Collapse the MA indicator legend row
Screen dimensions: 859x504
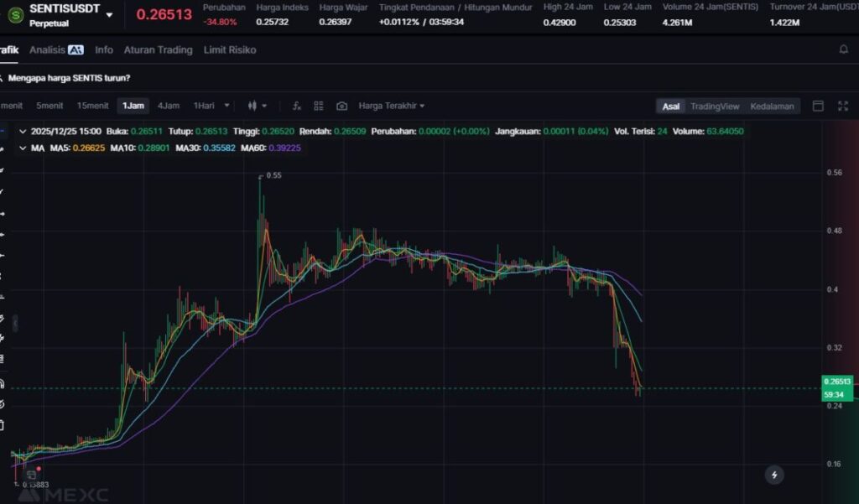[22, 148]
